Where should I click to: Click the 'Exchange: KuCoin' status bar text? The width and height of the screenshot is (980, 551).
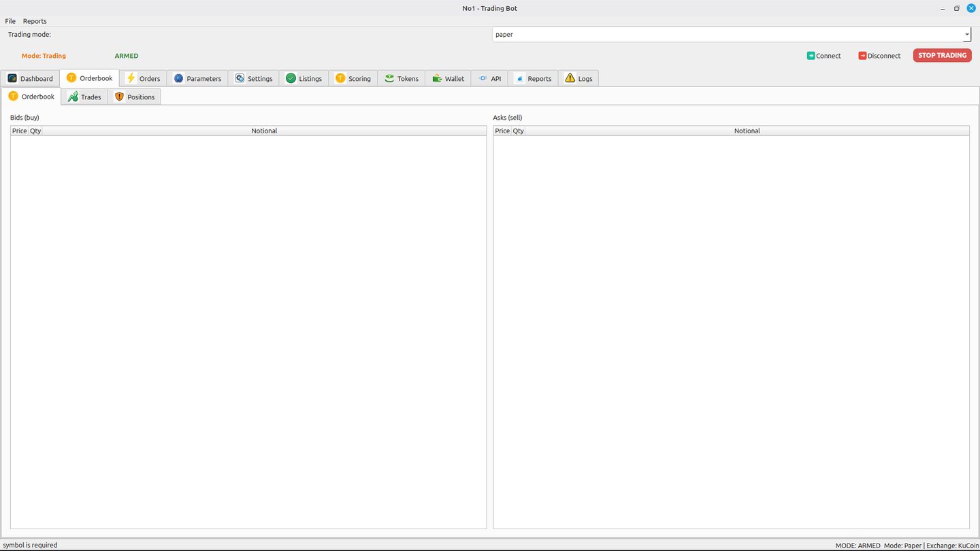coord(953,546)
